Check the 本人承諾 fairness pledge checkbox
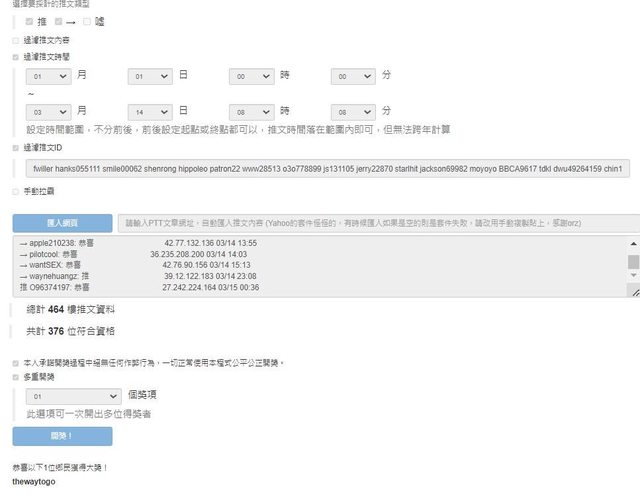 tap(15, 362)
